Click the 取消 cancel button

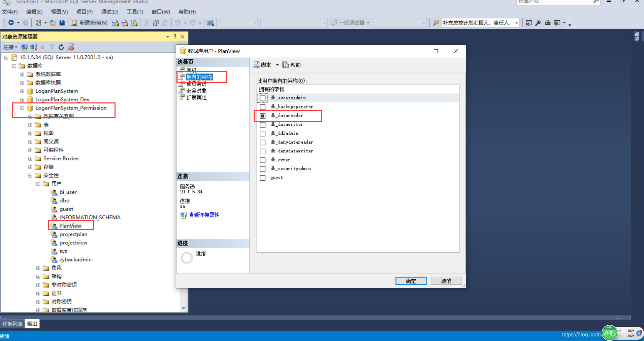click(446, 281)
